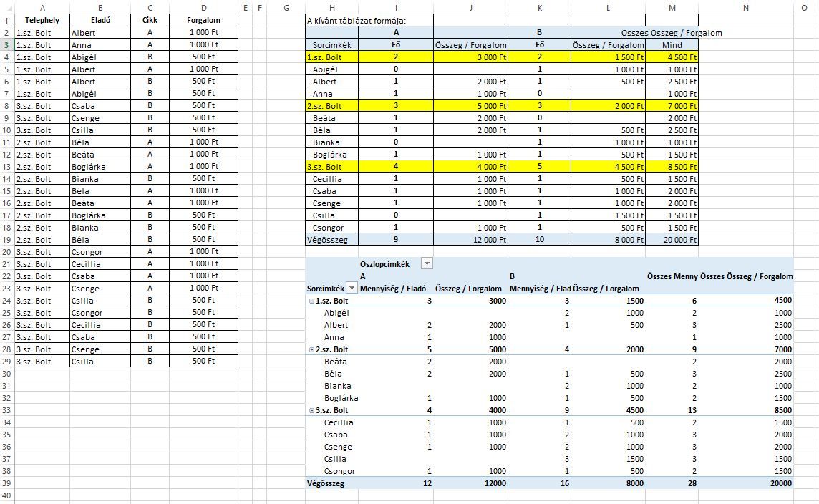Image resolution: width=819 pixels, height=504 pixels.
Task: Select Csongor in pivot row 38
Action: tap(332, 471)
